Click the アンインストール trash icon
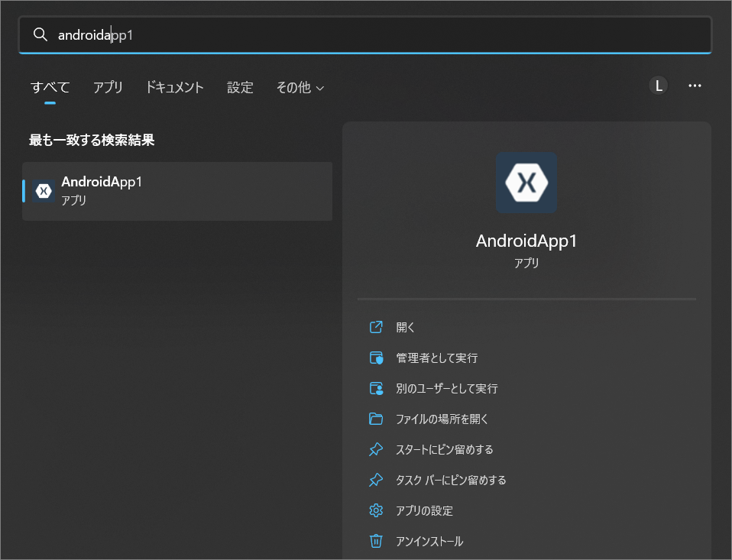 point(376,541)
